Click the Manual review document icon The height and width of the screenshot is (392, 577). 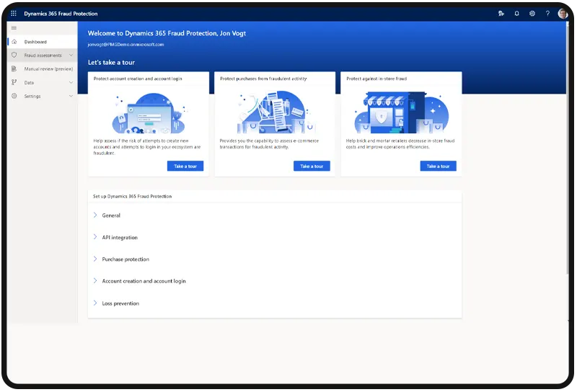point(14,69)
